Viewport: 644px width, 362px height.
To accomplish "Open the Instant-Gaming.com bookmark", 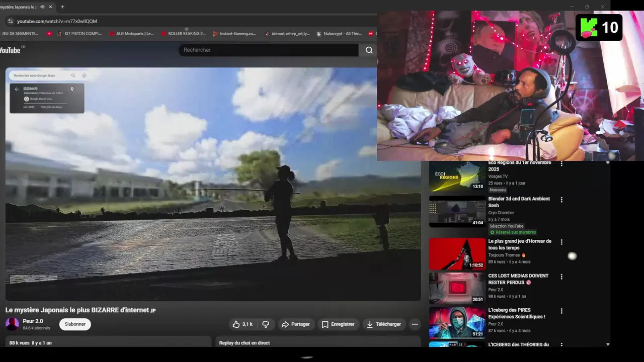I will coord(234,34).
